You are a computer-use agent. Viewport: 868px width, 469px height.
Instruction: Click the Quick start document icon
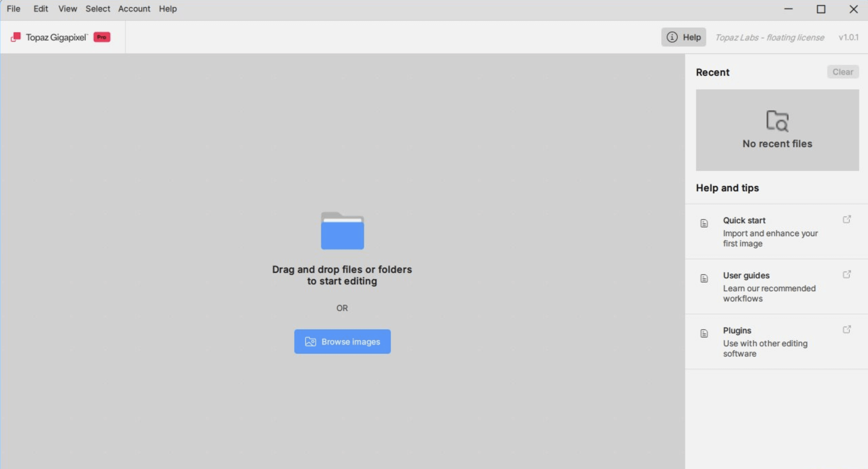pos(704,223)
